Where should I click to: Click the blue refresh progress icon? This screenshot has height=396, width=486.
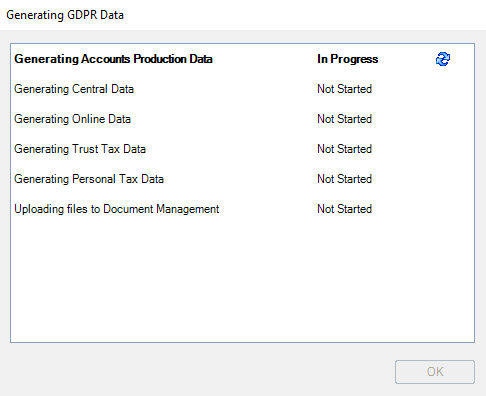click(x=443, y=59)
